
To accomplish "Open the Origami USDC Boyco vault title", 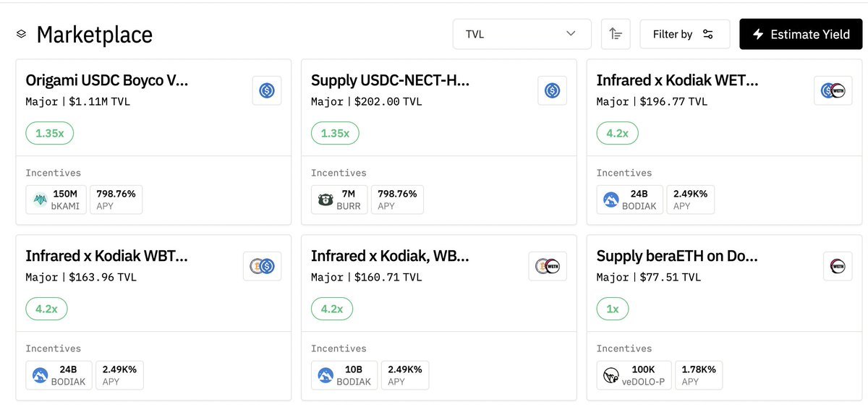I will pos(107,80).
